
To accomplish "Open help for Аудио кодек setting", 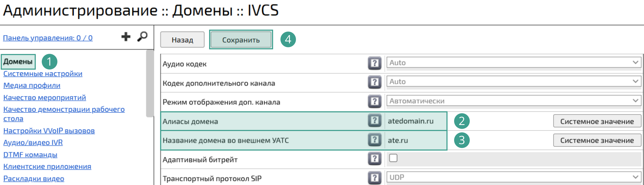I will tap(374, 63).
